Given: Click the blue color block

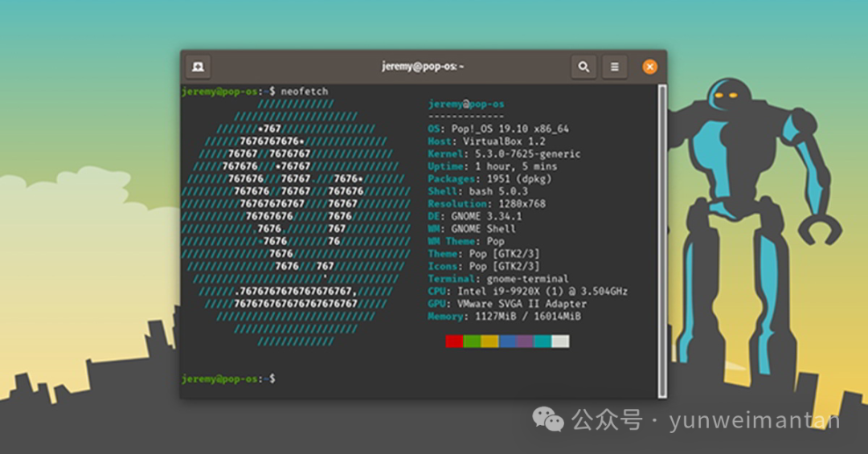Looking at the screenshot, I should 508,341.
